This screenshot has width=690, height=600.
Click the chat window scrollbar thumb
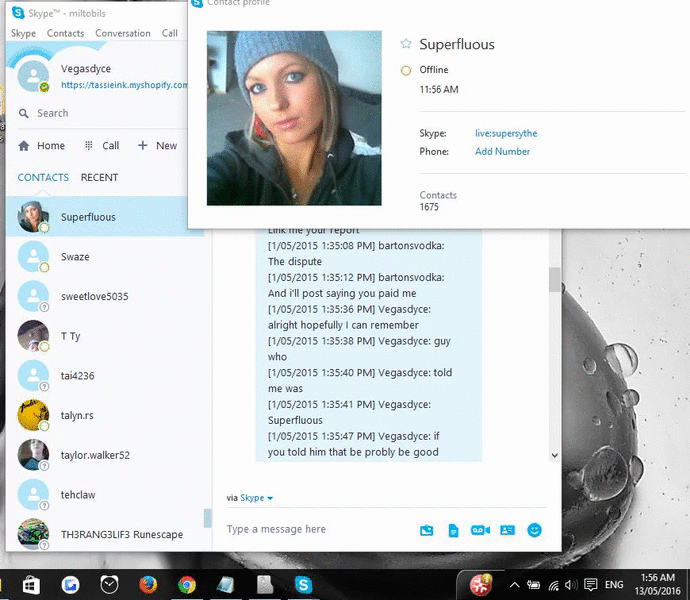tap(554, 279)
